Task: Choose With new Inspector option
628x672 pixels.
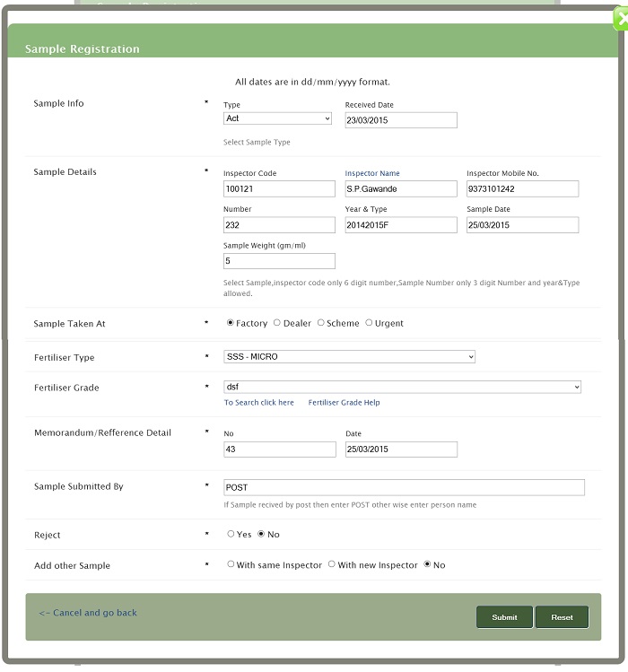Action: 331,564
